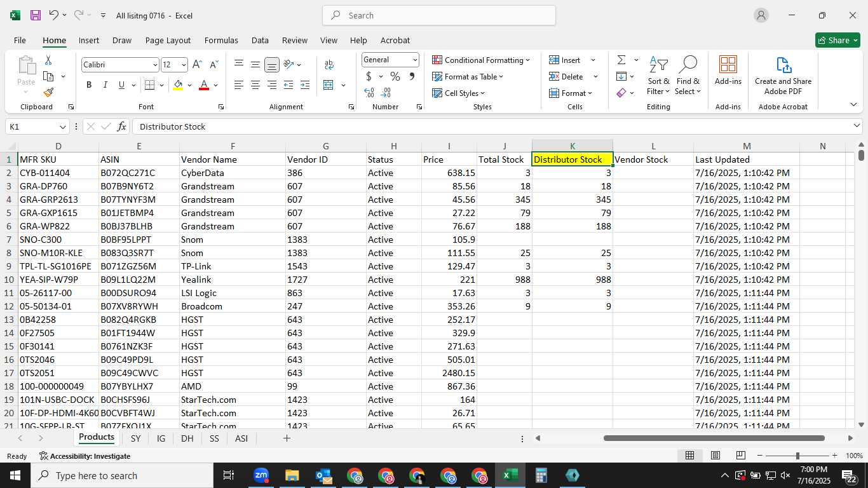Toggle Italic formatting
The image size is (868, 488).
105,85
